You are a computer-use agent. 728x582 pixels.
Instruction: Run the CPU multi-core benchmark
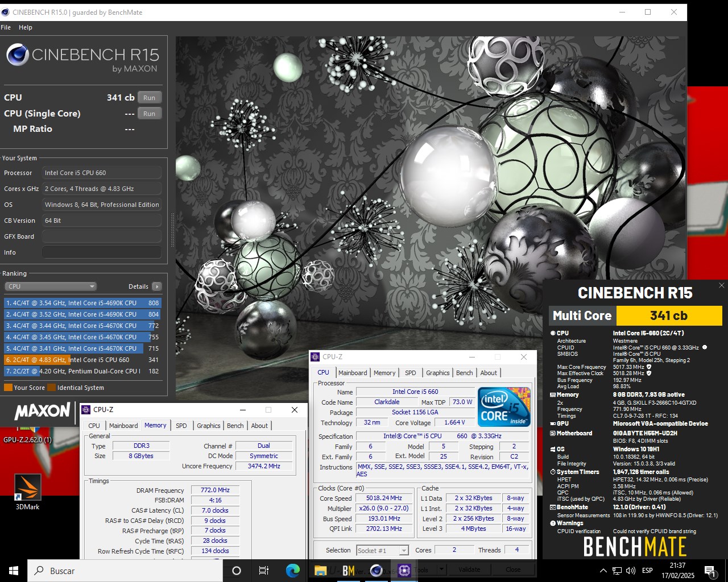coord(150,98)
